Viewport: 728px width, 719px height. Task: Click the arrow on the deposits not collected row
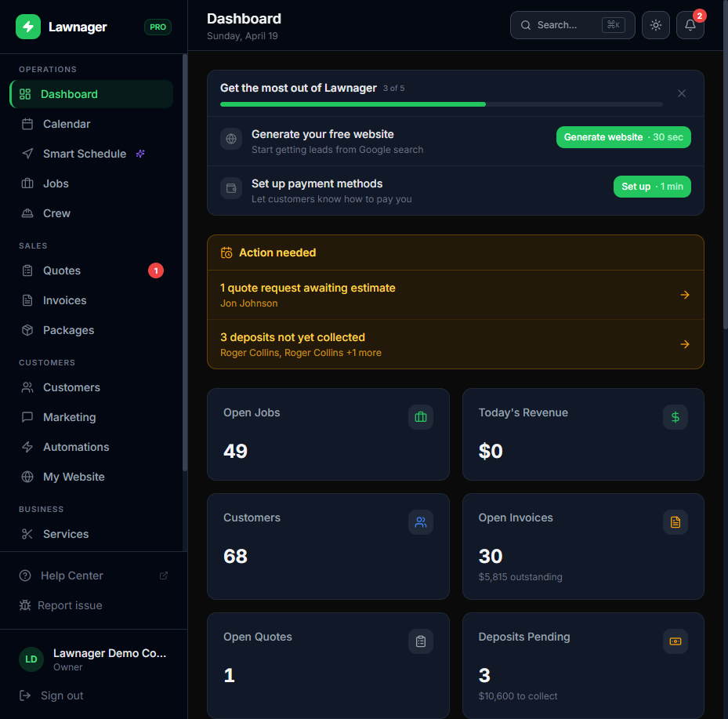684,344
